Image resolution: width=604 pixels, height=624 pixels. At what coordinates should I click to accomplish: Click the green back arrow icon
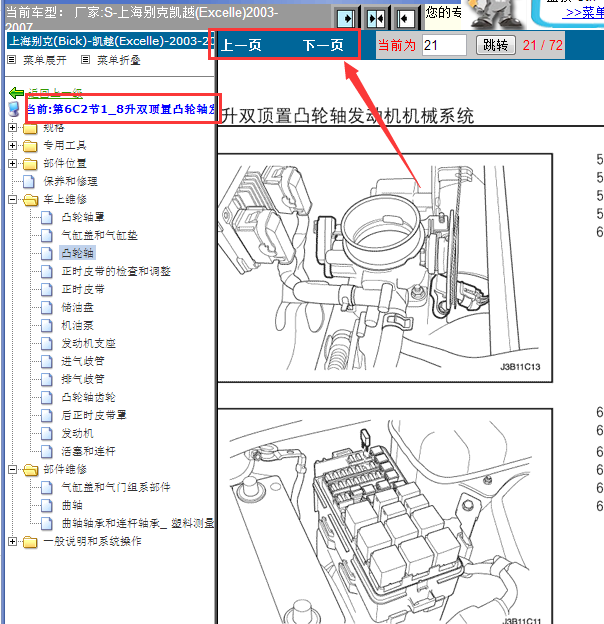(16, 93)
